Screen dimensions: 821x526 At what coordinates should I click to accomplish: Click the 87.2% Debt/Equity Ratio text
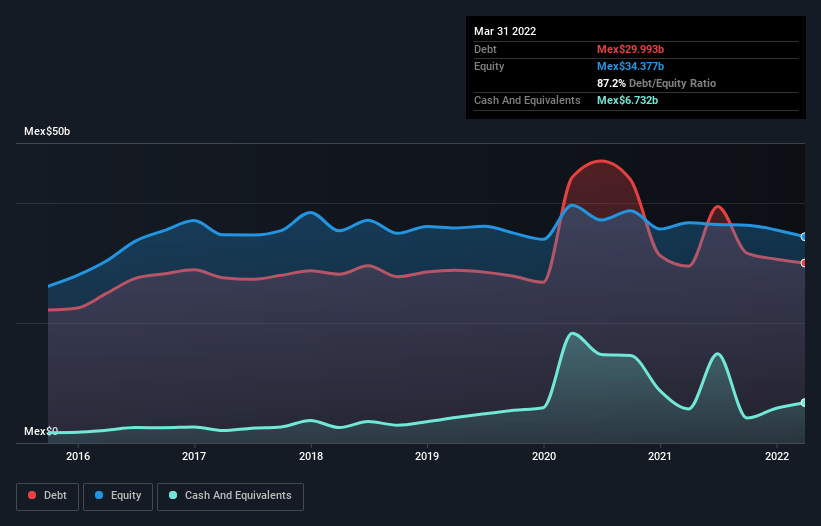[656, 83]
